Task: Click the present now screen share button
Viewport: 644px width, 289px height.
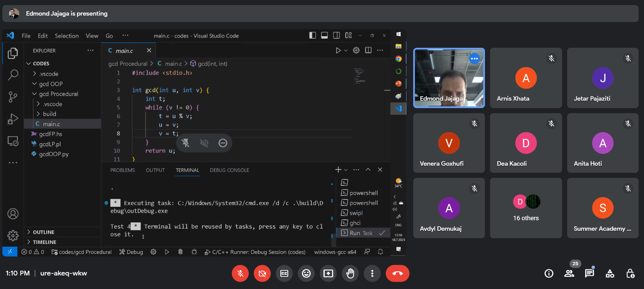Action: [x=328, y=273]
